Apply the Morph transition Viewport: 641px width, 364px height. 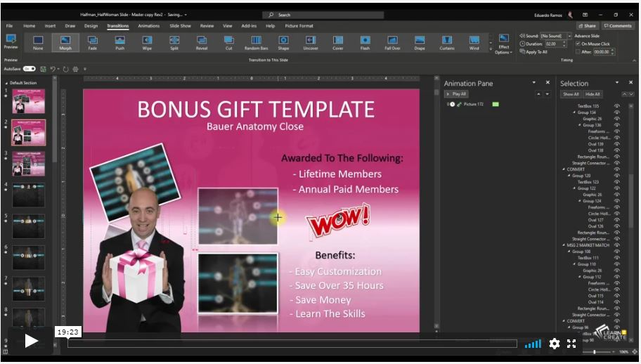[x=65, y=43]
